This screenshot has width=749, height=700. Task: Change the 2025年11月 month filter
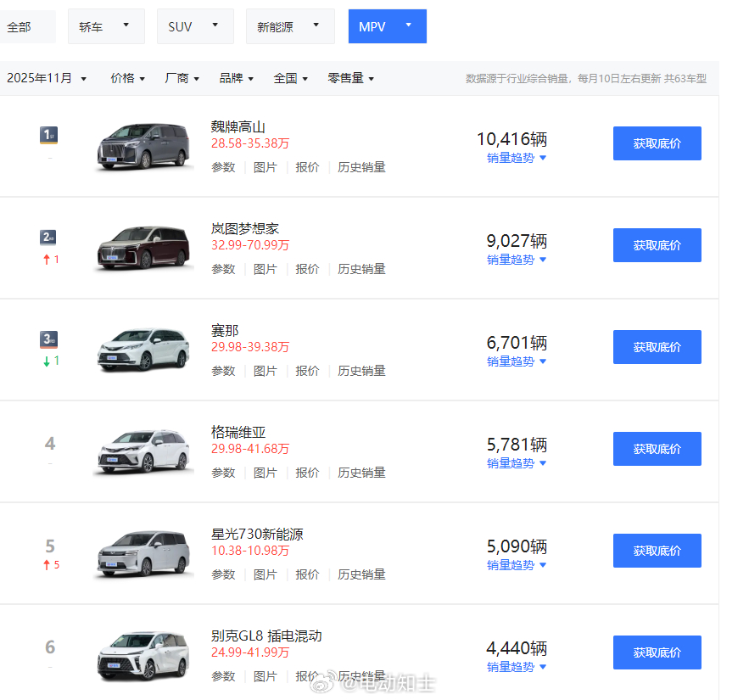(47, 78)
